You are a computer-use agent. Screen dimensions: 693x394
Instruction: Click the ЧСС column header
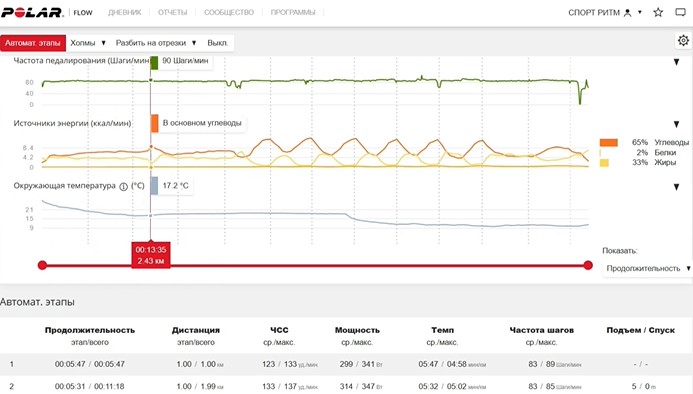[x=279, y=330]
